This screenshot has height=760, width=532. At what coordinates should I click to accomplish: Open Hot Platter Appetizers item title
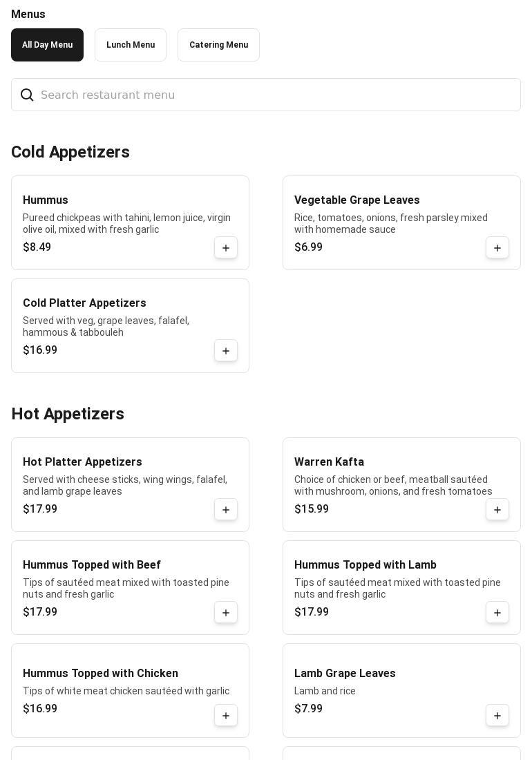(82, 462)
